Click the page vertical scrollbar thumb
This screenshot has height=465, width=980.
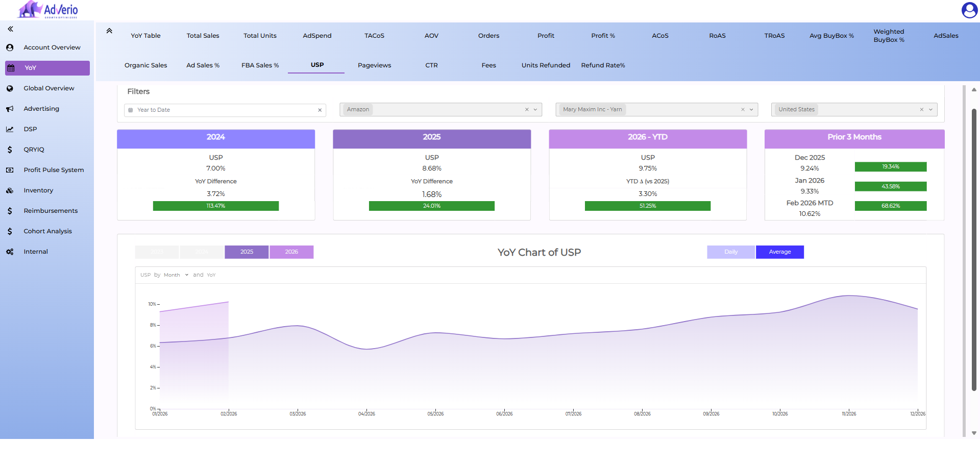click(974, 250)
